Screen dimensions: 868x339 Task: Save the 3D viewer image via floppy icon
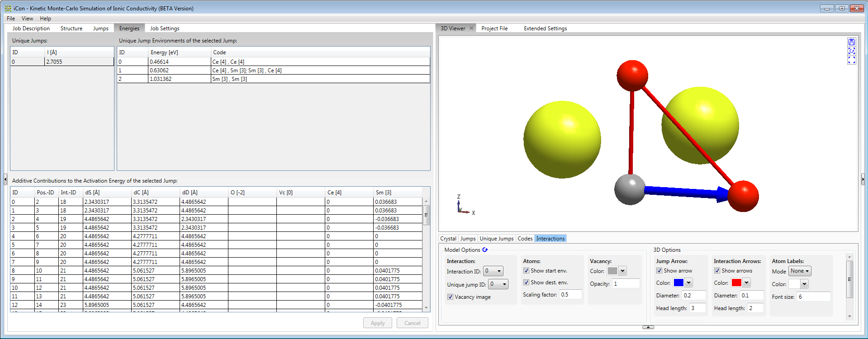click(851, 42)
